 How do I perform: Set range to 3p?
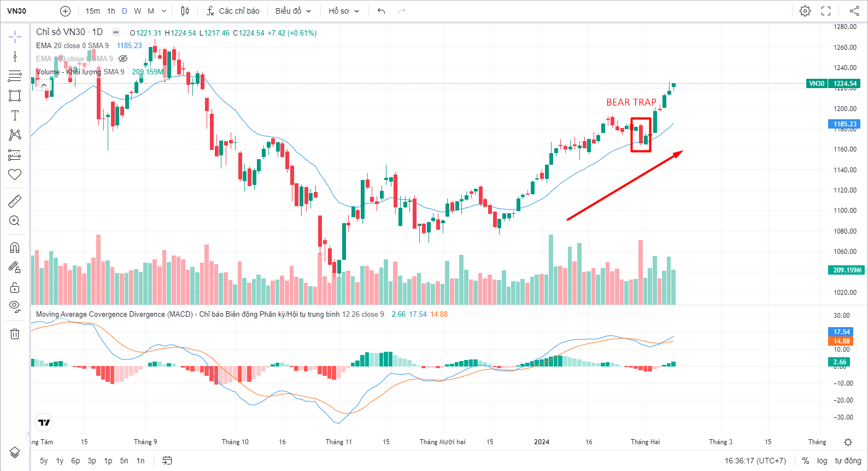92,461
